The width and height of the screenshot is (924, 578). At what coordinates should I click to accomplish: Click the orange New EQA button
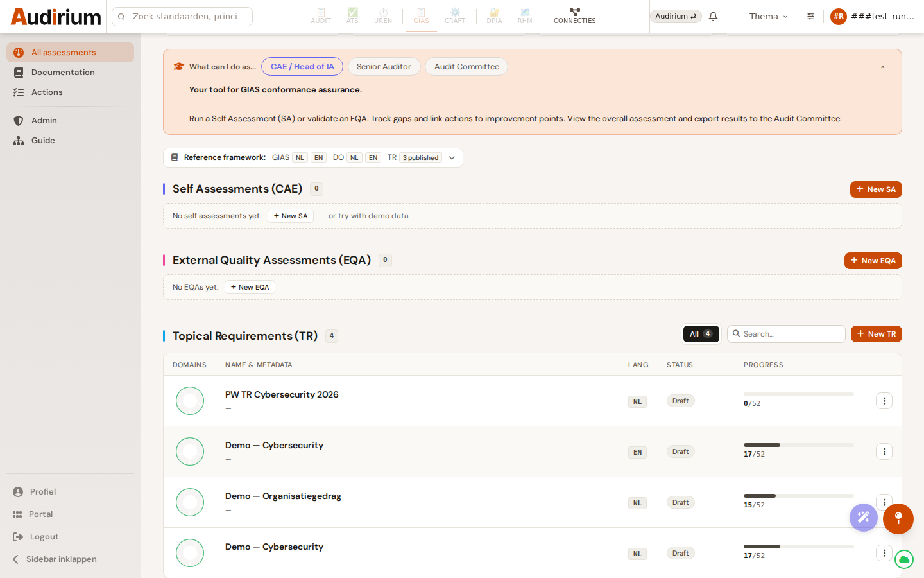873,261
